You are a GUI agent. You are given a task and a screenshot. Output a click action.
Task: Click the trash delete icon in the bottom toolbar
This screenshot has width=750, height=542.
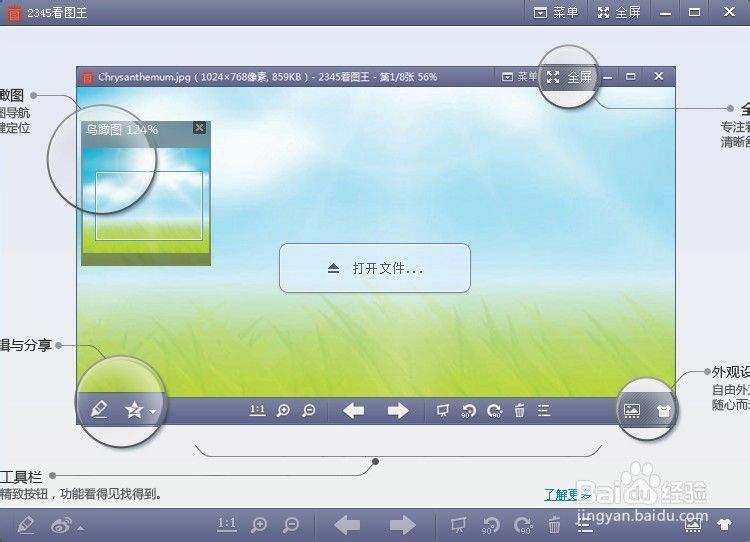(x=554, y=525)
